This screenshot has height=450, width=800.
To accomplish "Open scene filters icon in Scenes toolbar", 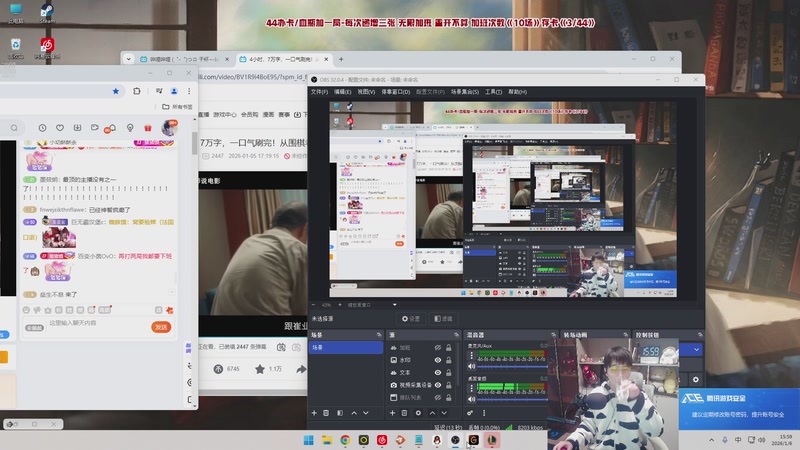I will click(x=340, y=413).
